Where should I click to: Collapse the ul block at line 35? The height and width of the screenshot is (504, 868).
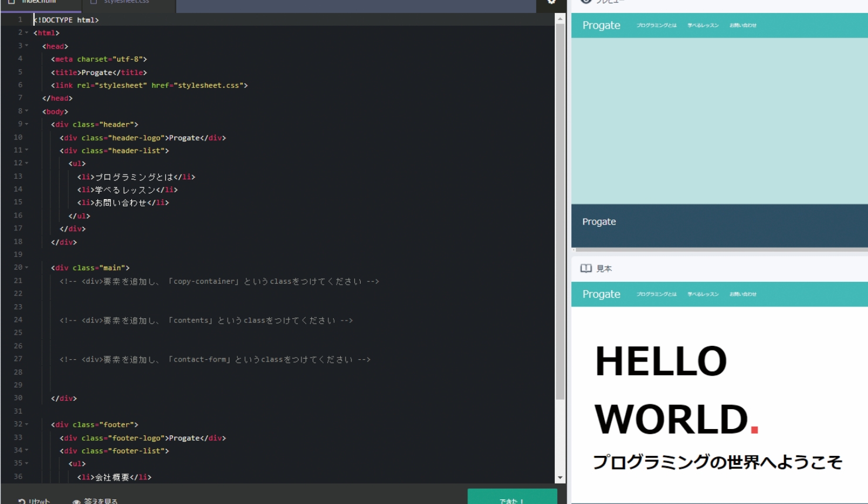[26, 463]
